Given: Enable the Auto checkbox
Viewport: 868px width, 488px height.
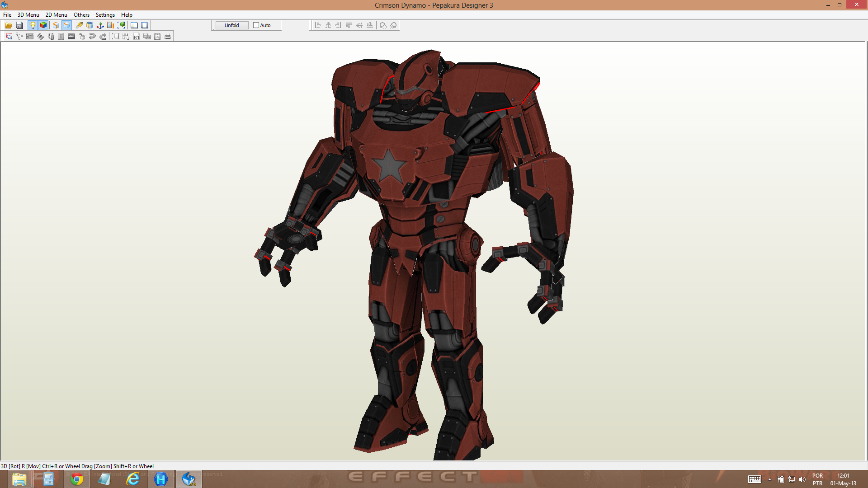Looking at the screenshot, I should pos(256,25).
